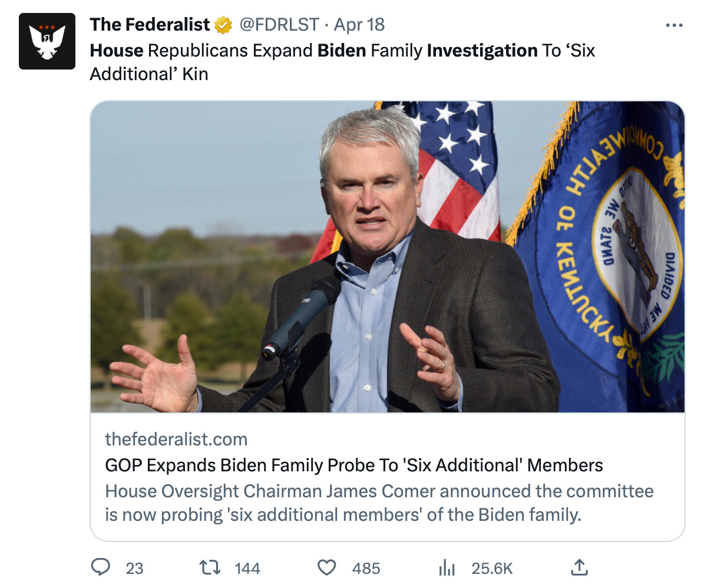Click the @FDRLST handle
This screenshot has width=701, height=588.
tap(278, 25)
